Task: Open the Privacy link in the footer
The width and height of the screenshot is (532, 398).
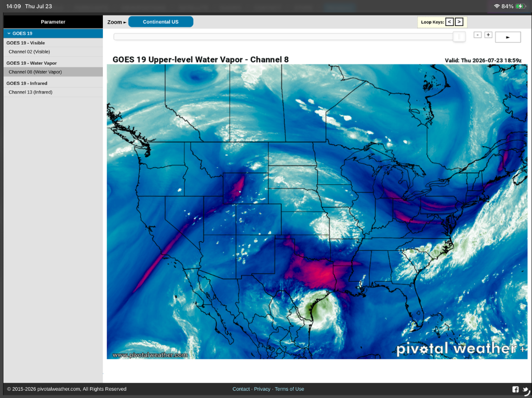Action: pos(262,389)
